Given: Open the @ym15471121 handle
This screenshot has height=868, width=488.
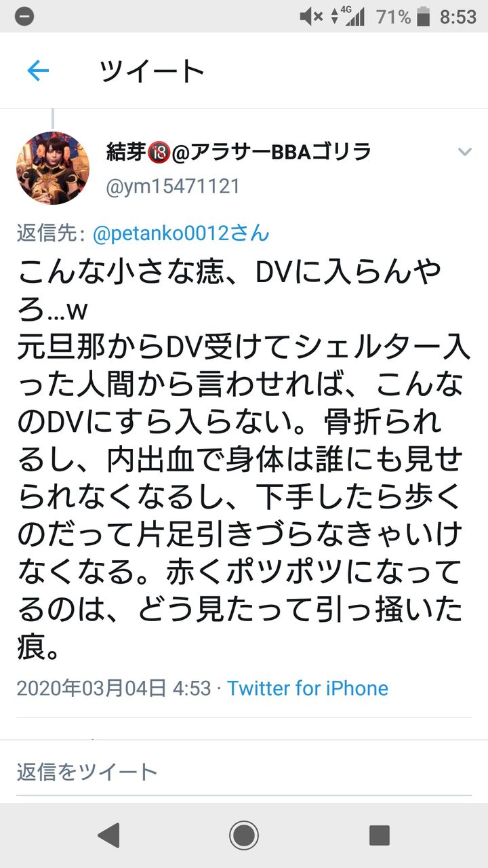Looking at the screenshot, I should (173, 186).
